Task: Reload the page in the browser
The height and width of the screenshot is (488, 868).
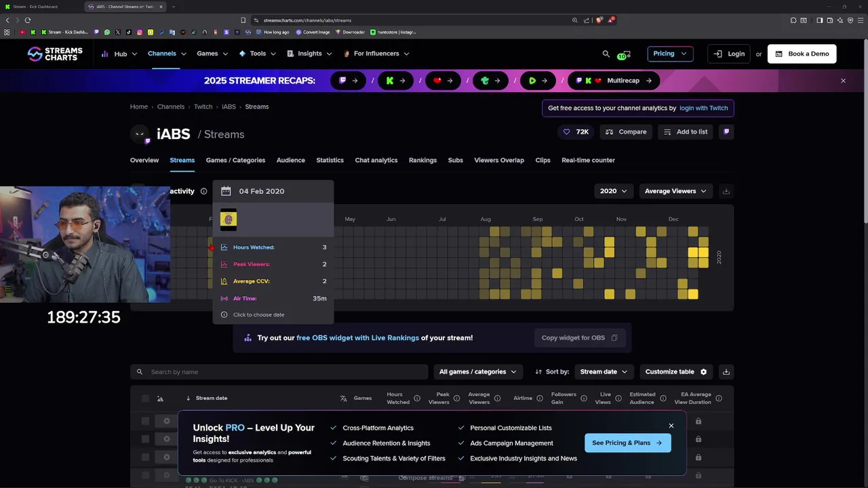Action: point(28,20)
